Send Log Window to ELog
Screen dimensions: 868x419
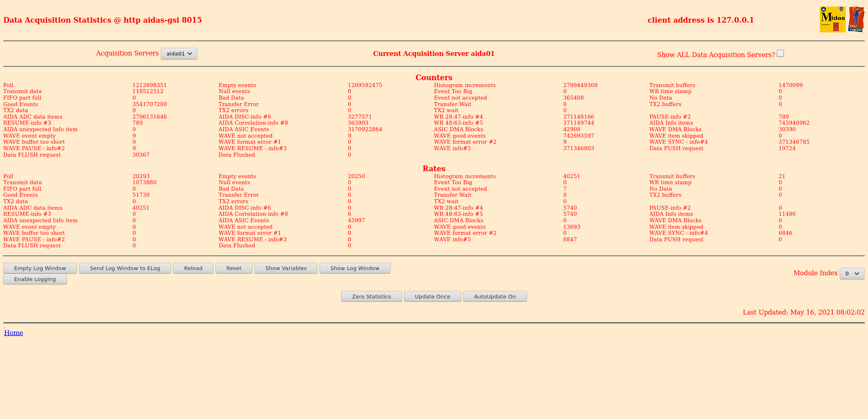[x=125, y=268]
